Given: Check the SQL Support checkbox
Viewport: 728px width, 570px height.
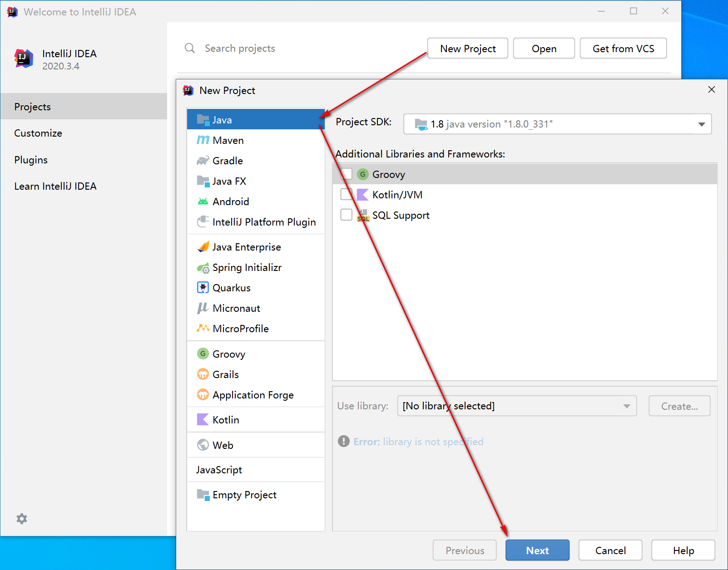Looking at the screenshot, I should tap(347, 215).
